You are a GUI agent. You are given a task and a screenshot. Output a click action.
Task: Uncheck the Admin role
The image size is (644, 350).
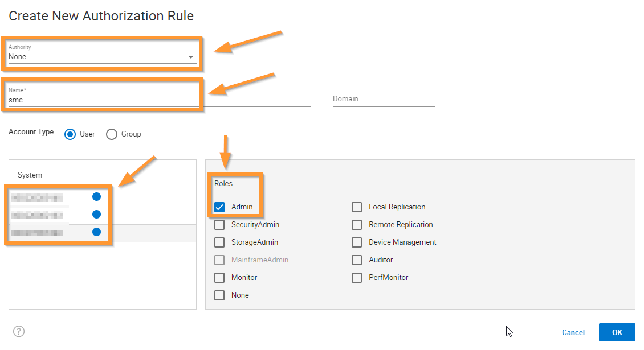219,207
